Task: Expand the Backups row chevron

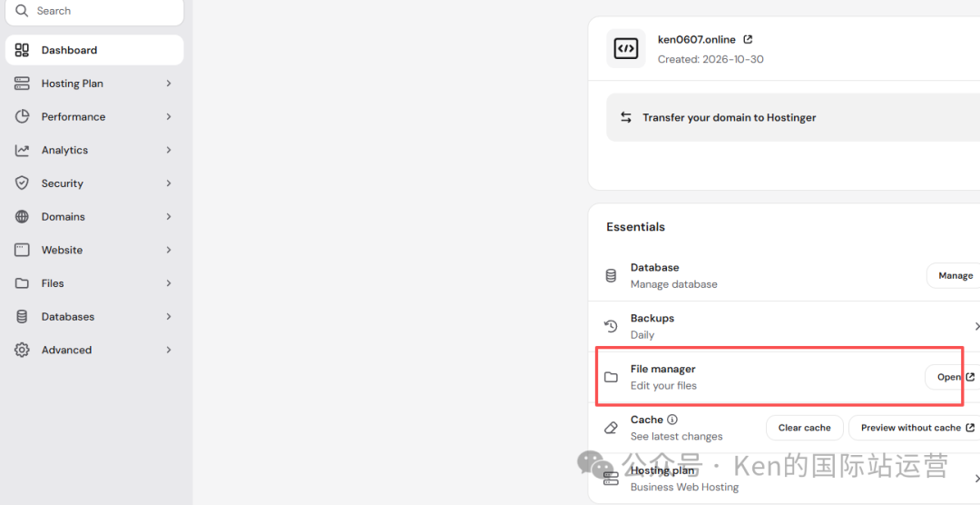Action: [x=976, y=326]
